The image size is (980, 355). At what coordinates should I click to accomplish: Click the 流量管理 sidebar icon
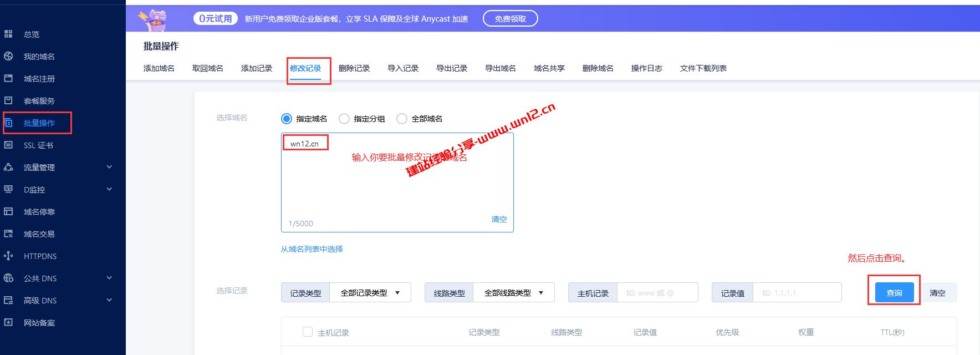(8, 167)
